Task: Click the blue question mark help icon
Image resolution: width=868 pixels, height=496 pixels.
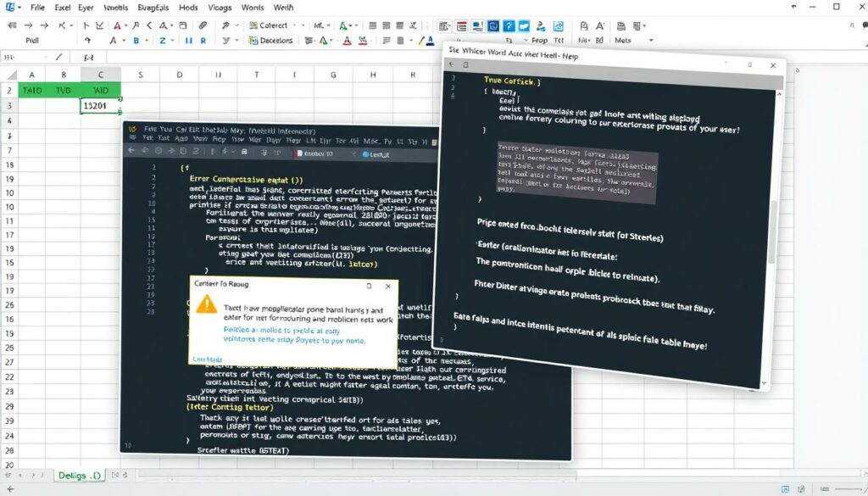Action: [x=509, y=26]
